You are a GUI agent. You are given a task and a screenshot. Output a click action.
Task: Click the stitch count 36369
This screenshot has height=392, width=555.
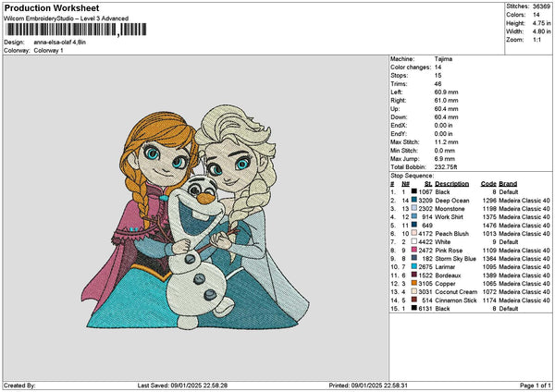541,6
